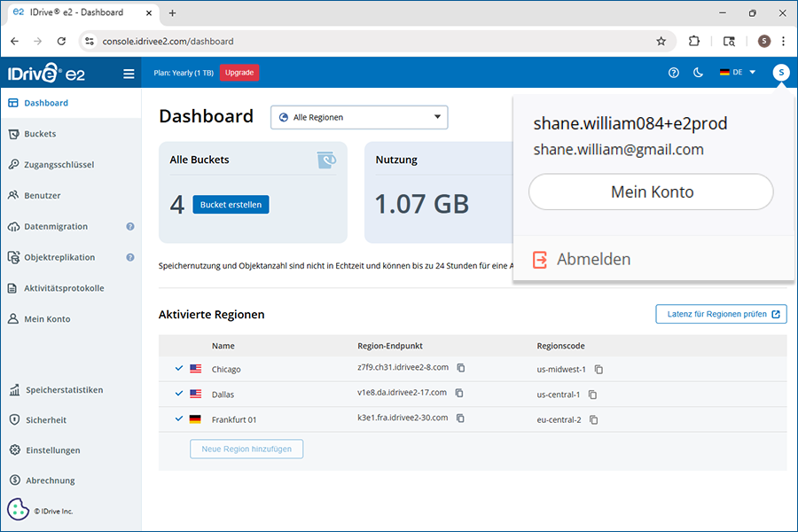This screenshot has width=798, height=532.
Task: Click the Mein Konto button in the popup
Action: point(652,192)
